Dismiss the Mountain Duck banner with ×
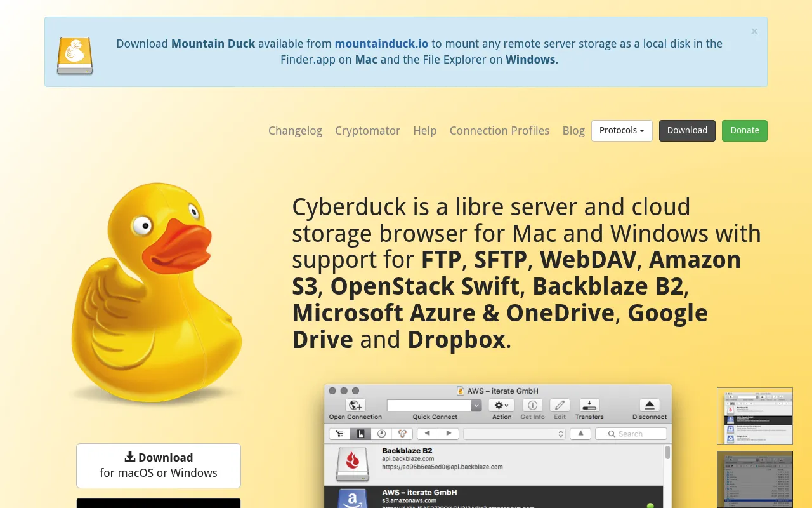The width and height of the screenshot is (812, 508). coord(754,31)
